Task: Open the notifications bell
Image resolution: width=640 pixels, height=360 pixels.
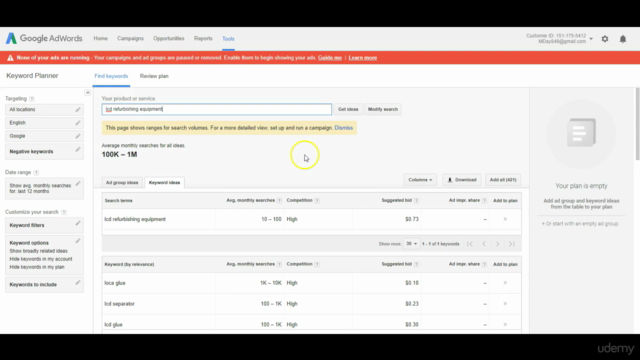Action: 623,39
